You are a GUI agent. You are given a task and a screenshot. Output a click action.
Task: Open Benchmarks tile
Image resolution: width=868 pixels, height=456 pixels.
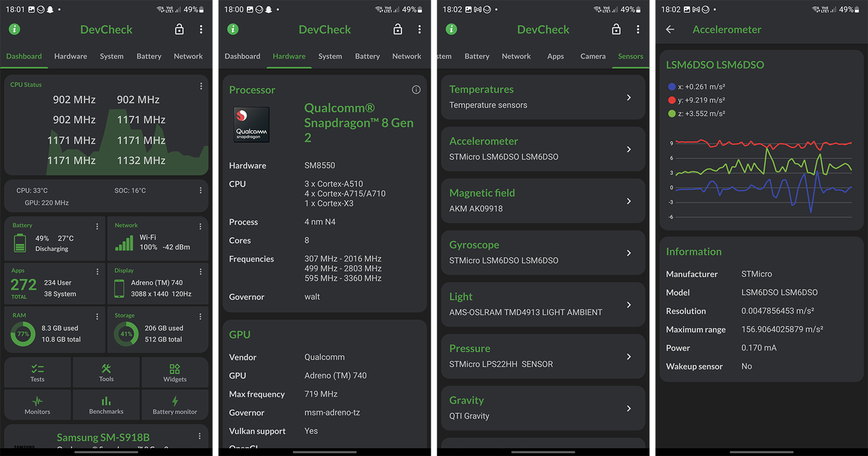[x=106, y=405]
